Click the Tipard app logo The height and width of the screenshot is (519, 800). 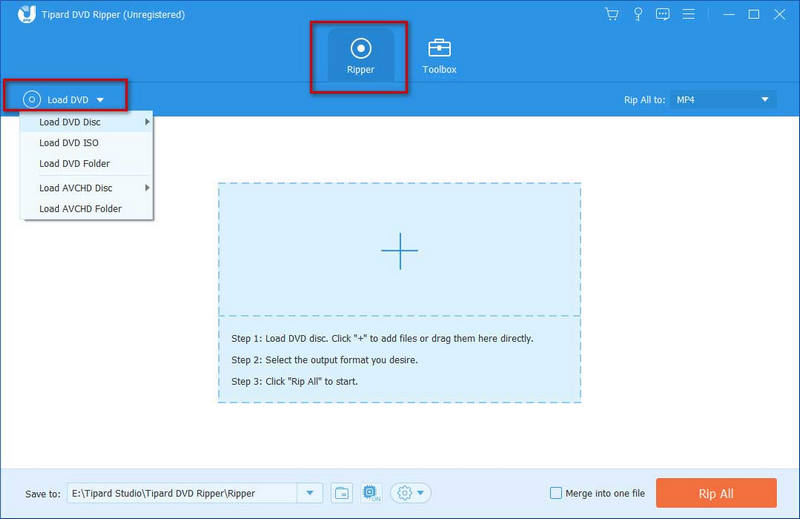(x=27, y=14)
